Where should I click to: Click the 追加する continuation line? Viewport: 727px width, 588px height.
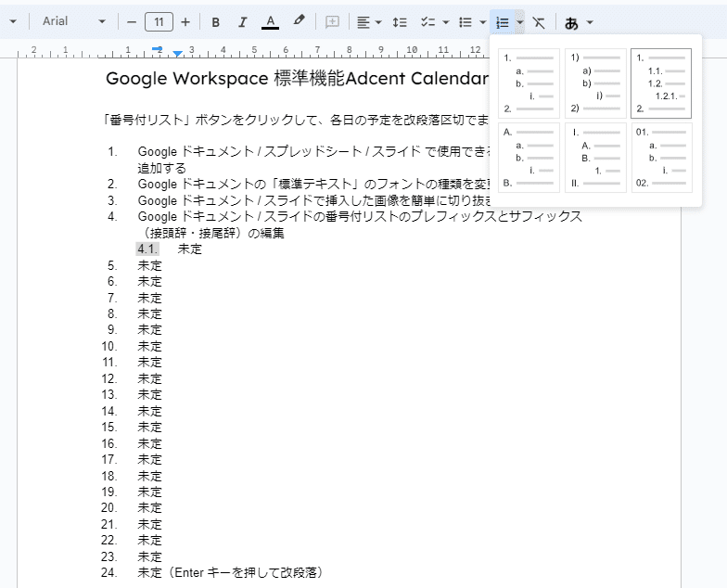[161, 168]
